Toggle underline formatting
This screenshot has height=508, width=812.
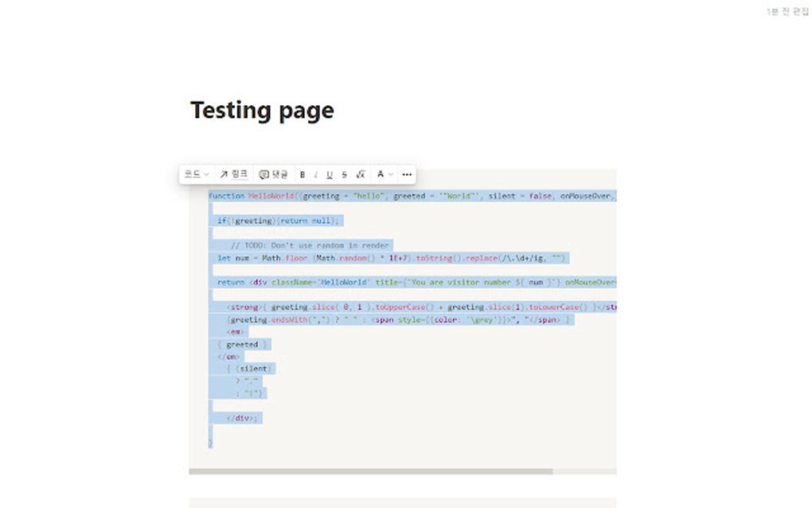pyautogui.click(x=330, y=175)
